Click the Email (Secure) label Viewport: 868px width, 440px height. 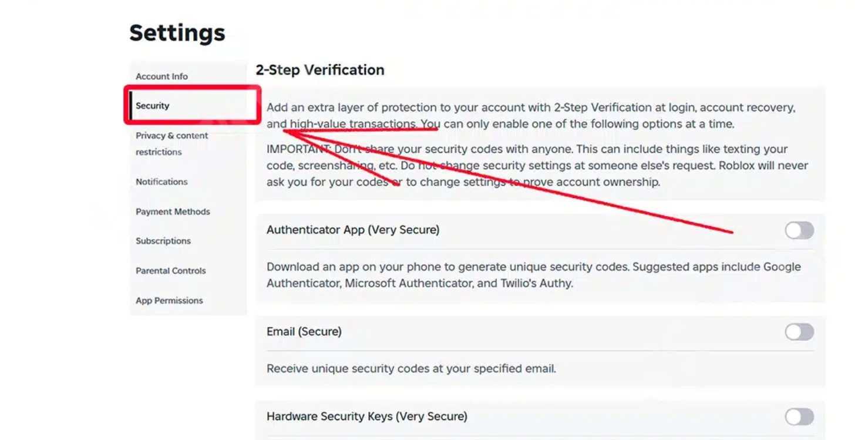click(304, 331)
